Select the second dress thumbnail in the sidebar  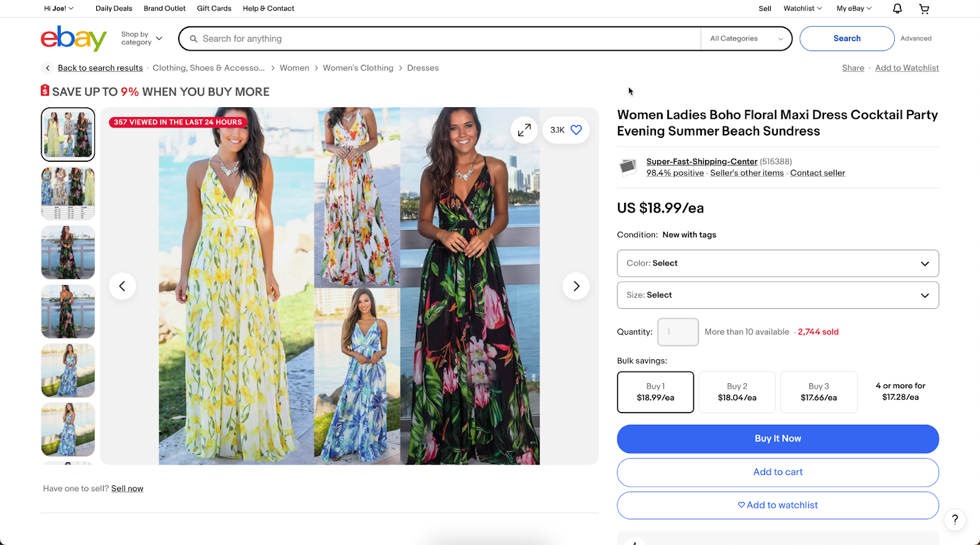point(67,193)
